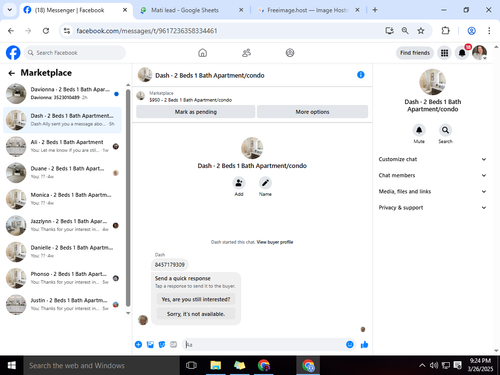Open the account profile picture menu
The width and height of the screenshot is (500, 375).
coord(479,53)
